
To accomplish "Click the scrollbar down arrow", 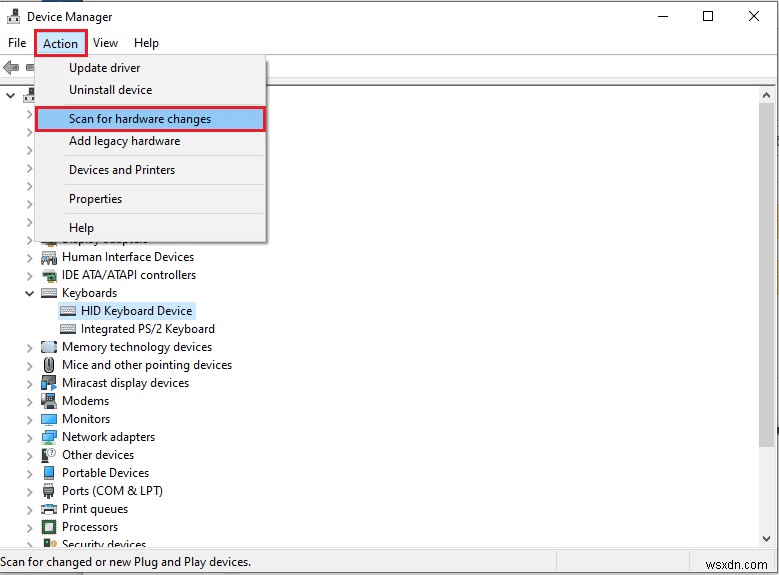I will [x=767, y=539].
